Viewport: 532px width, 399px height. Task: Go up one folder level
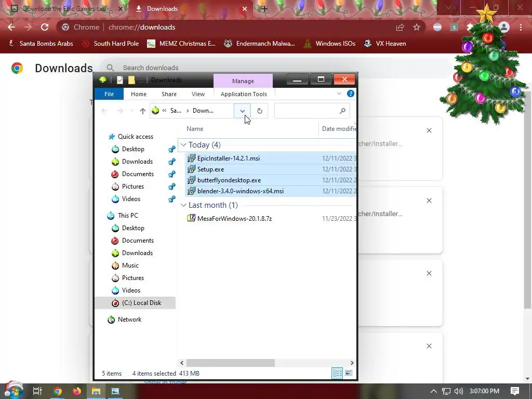[x=142, y=111]
